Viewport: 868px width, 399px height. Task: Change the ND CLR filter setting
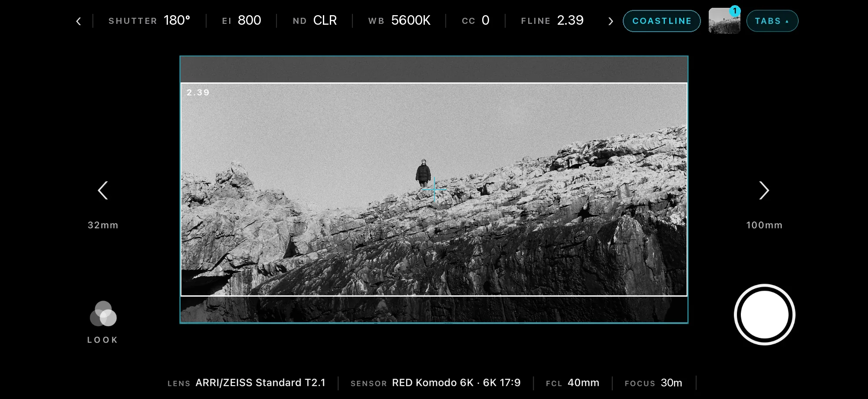click(x=315, y=20)
